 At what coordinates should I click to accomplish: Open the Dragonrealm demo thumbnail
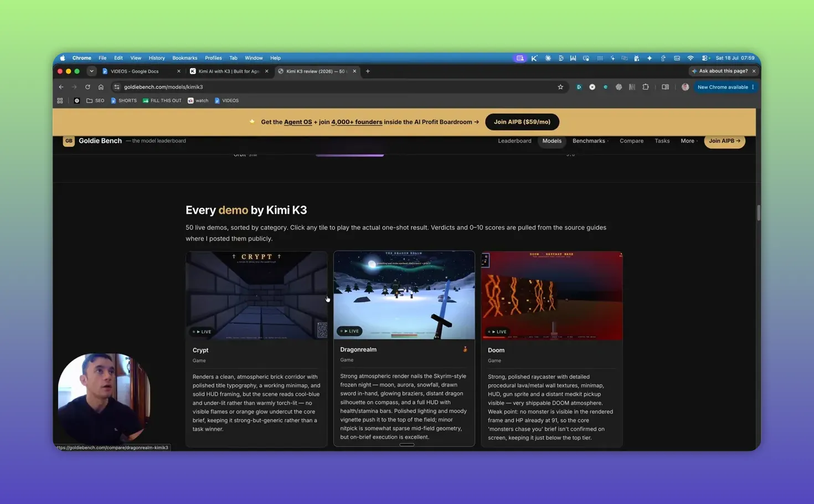404,295
